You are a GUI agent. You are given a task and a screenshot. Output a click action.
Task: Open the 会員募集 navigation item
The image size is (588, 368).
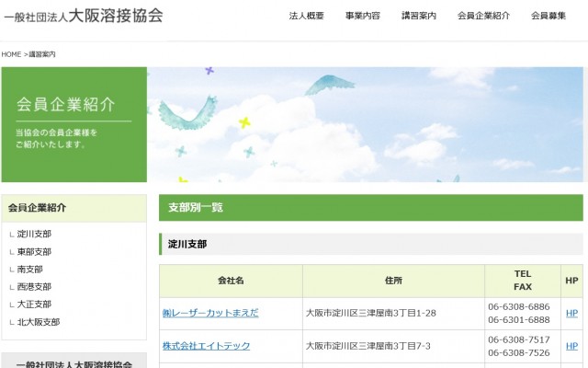click(x=548, y=16)
